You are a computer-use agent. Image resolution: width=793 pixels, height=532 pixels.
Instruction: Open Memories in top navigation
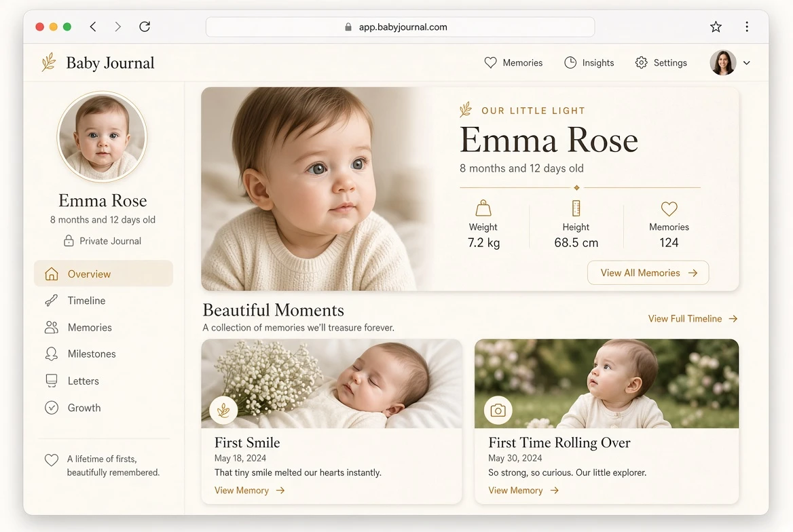[x=513, y=62]
